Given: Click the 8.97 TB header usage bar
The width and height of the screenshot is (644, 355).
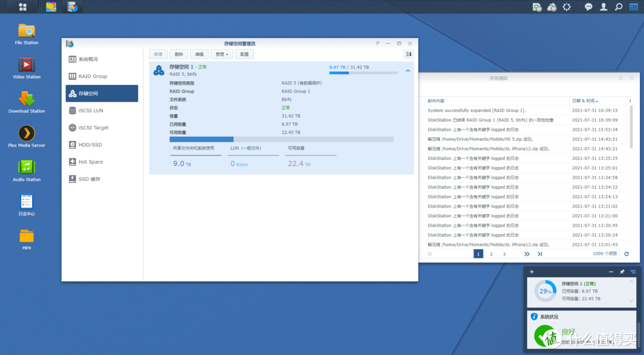Looking at the screenshot, I should pos(363,73).
